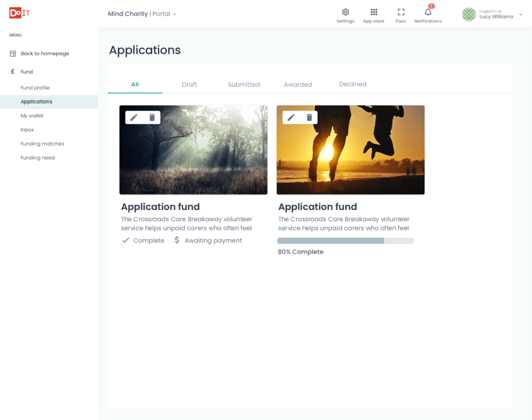Delete the sunset application with trash icon
Screen dimensions: 532x420
click(x=309, y=117)
